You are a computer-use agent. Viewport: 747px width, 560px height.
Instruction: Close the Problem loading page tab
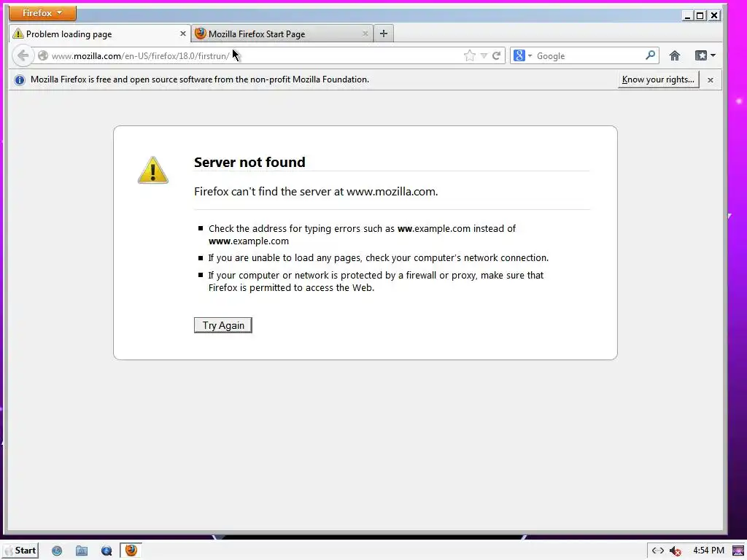182,34
